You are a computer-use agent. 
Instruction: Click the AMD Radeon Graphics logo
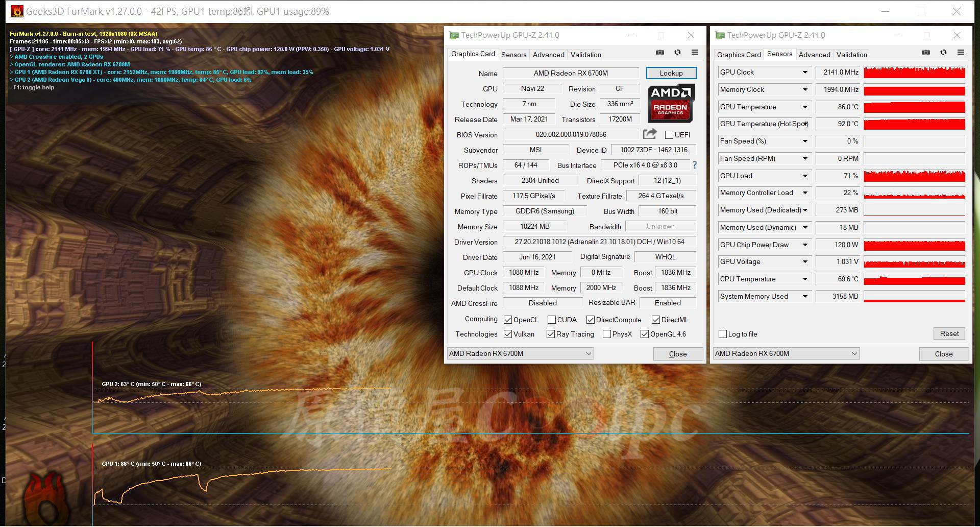tap(671, 104)
